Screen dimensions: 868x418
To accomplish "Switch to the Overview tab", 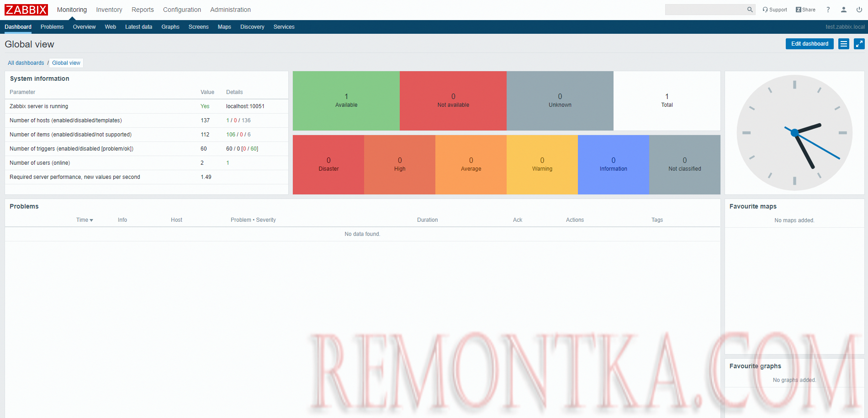I will tap(85, 27).
